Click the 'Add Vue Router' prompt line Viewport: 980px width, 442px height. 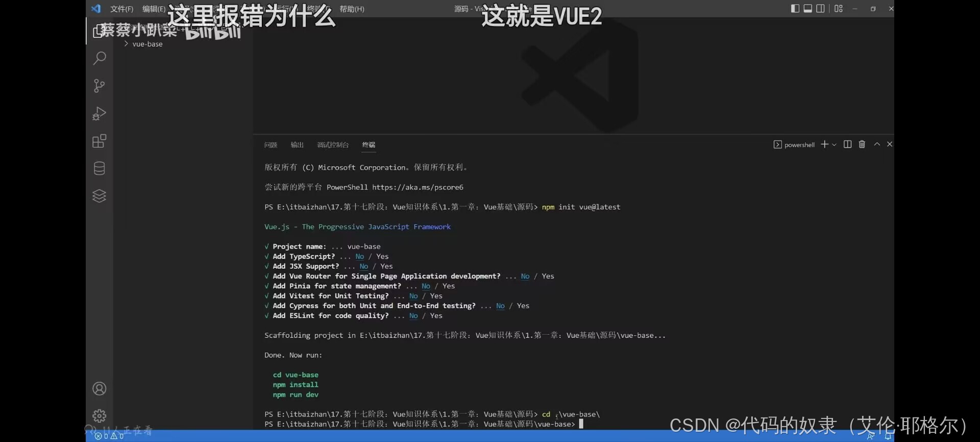[x=409, y=276]
